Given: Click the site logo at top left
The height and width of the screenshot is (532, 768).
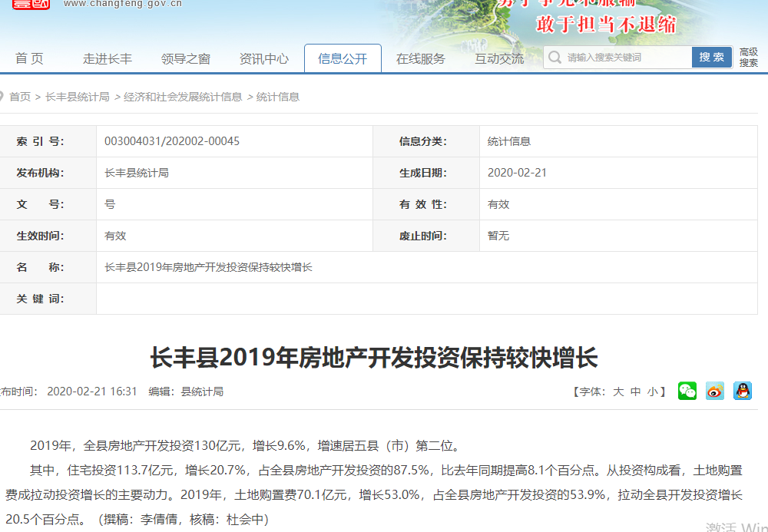Looking at the screenshot, I should [x=31, y=4].
